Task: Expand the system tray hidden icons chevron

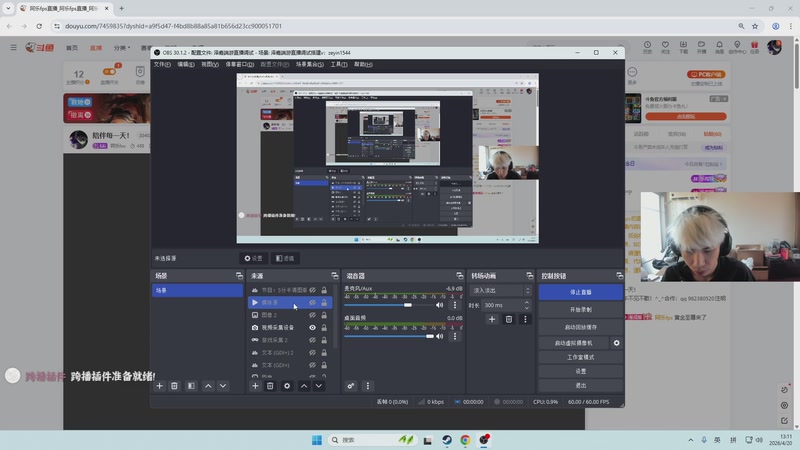Action: [690, 440]
